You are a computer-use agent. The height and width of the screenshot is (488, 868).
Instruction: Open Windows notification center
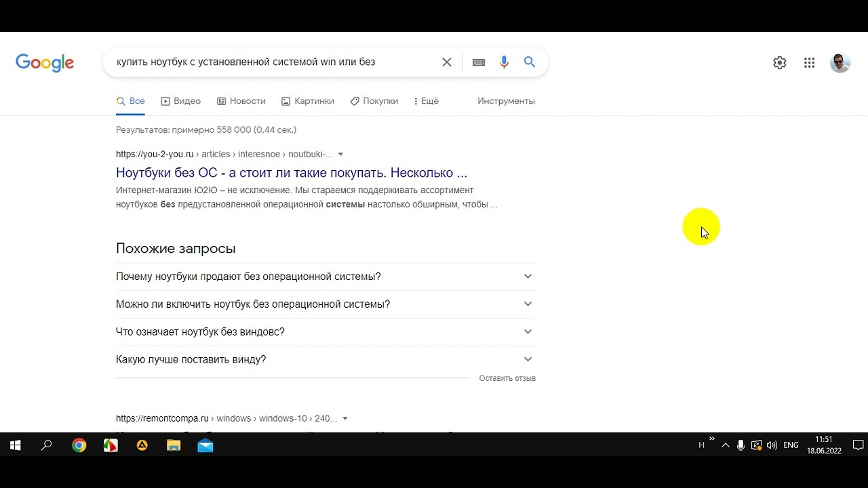[x=858, y=445]
